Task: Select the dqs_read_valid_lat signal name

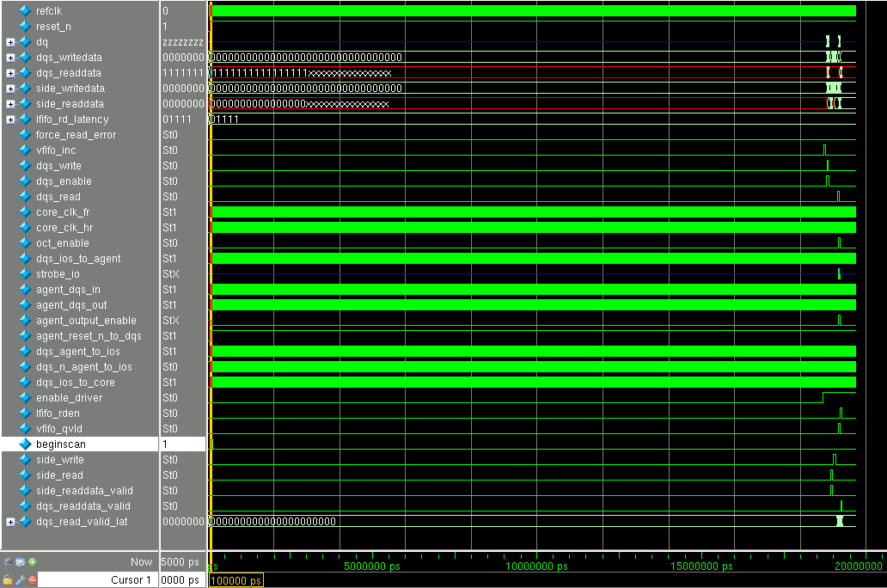Action: [x=82, y=522]
